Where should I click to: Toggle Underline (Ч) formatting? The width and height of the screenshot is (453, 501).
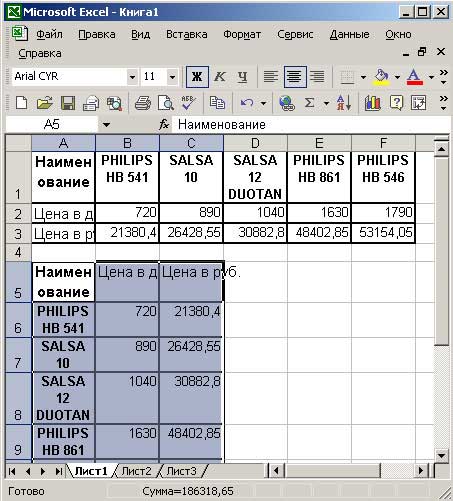pyautogui.click(x=242, y=77)
